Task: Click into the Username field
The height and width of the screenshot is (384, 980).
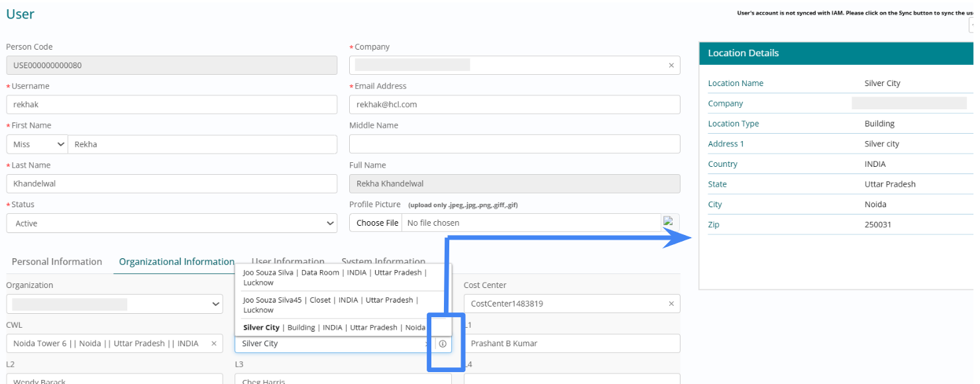Action: click(172, 105)
